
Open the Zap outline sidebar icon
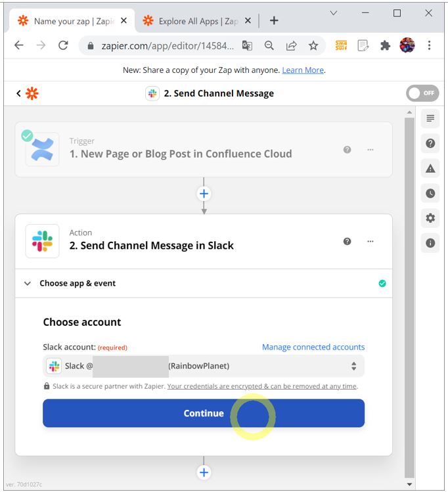click(430, 119)
